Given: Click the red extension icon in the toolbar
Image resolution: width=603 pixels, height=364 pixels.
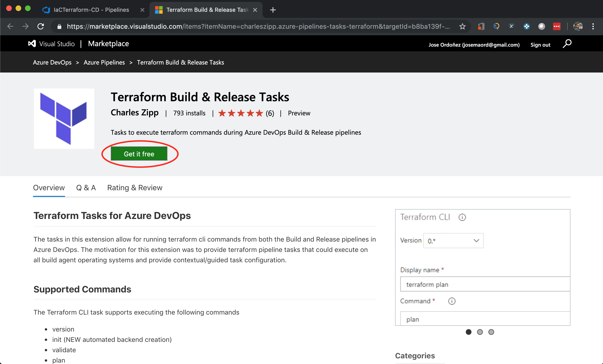Looking at the screenshot, I should [x=557, y=26].
